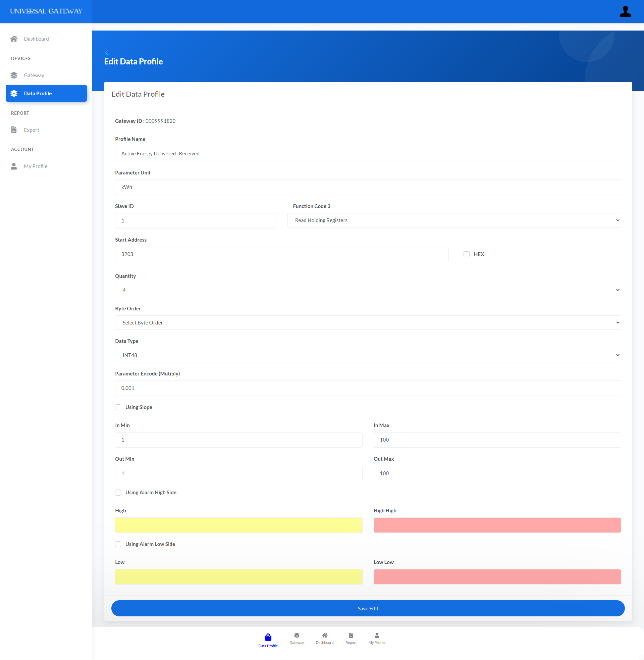Click the UNIVERSAL GATEWAY logo link
The height and width of the screenshot is (660, 644).
tap(46, 11)
